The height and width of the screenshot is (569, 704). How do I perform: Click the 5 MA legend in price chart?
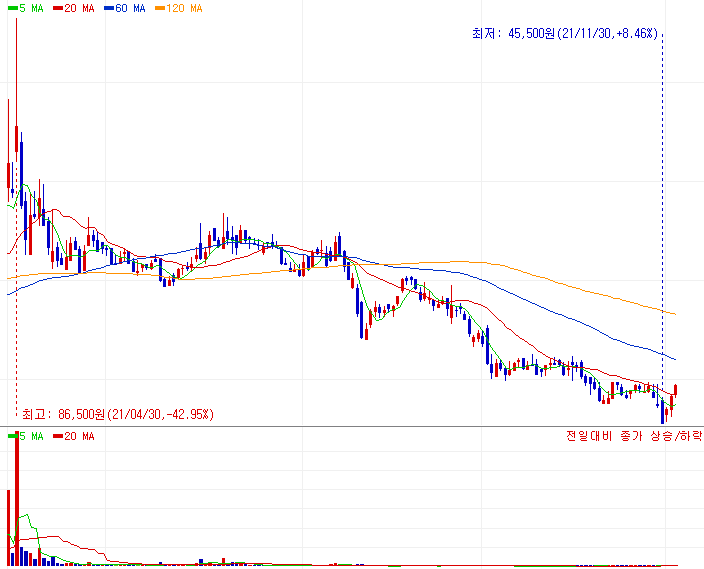click(x=26, y=8)
